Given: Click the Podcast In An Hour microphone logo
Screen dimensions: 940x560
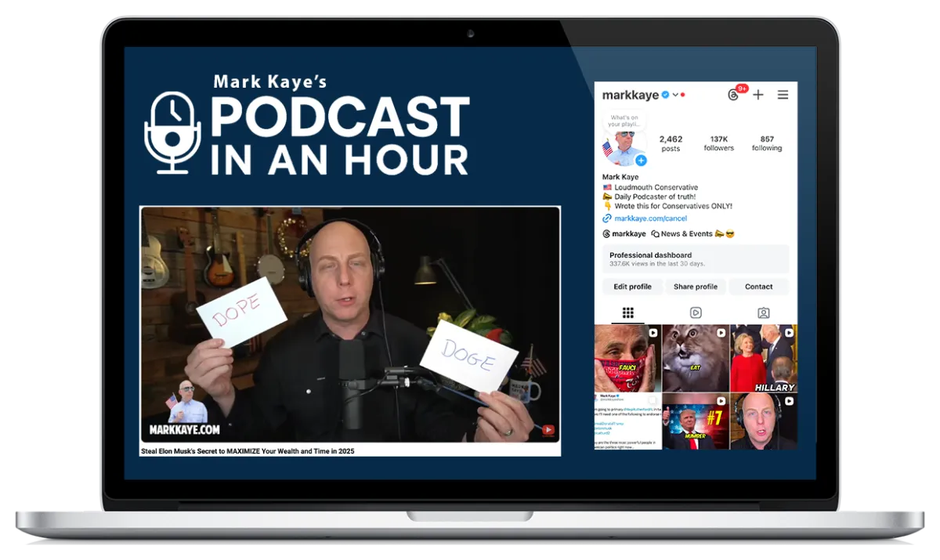Looking at the screenshot, I should click(x=172, y=132).
